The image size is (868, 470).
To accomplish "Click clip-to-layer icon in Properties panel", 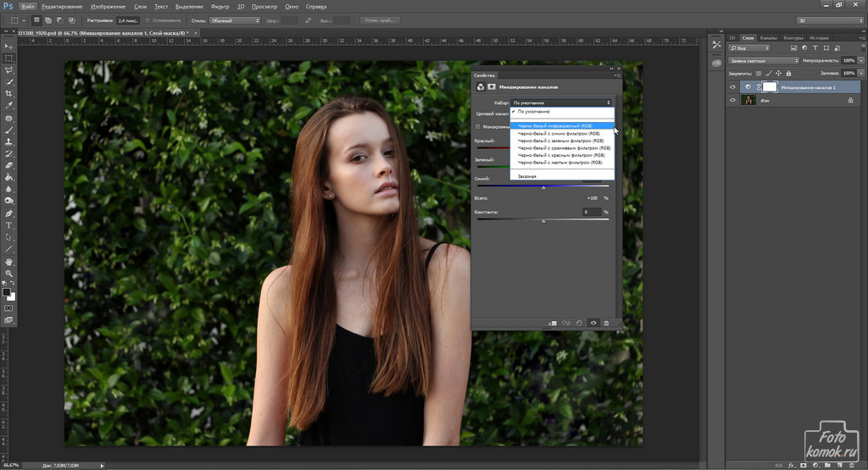I will point(553,323).
